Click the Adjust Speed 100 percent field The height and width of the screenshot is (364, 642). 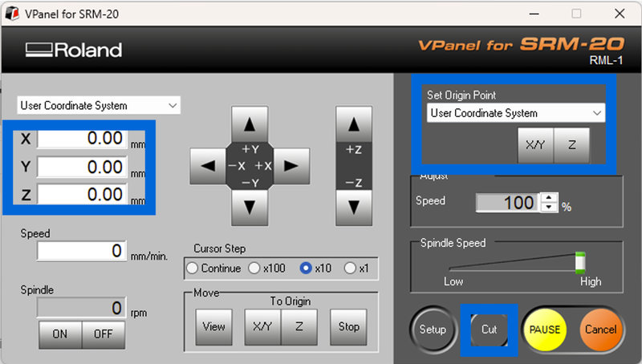point(508,203)
